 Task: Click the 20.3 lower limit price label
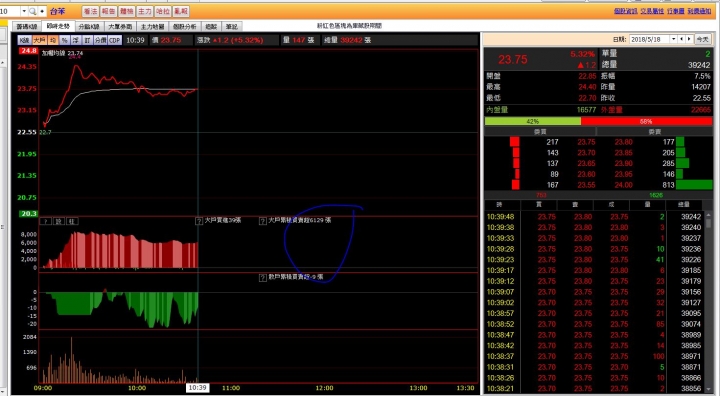point(28,214)
